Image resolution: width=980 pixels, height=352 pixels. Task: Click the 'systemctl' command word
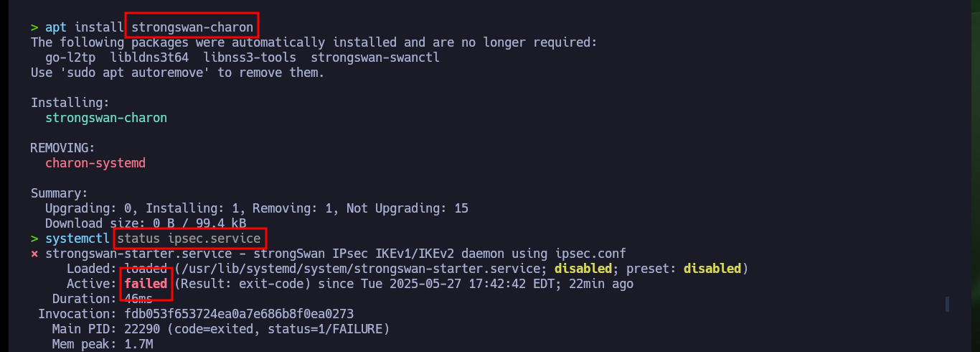pos(77,238)
